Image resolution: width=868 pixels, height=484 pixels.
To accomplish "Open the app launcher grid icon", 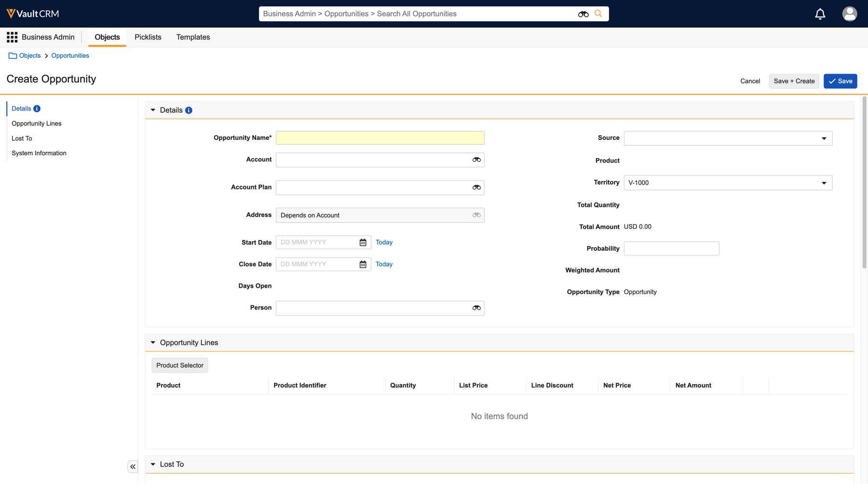I will point(12,37).
